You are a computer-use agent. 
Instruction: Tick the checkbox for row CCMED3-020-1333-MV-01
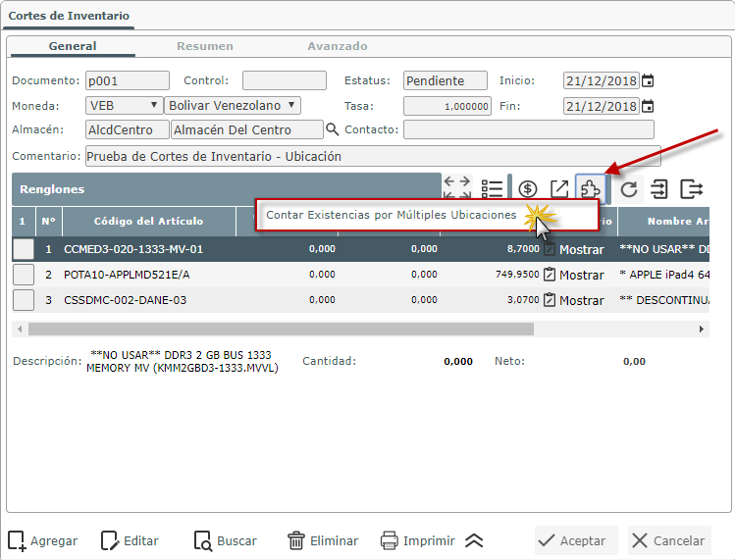[24, 249]
